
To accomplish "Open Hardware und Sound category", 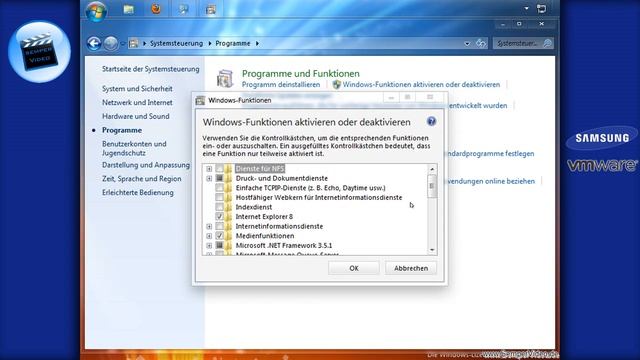I will [x=136, y=116].
